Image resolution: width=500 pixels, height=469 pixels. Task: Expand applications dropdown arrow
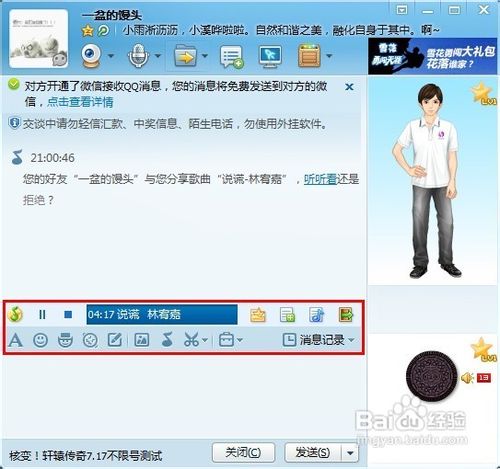329,56
